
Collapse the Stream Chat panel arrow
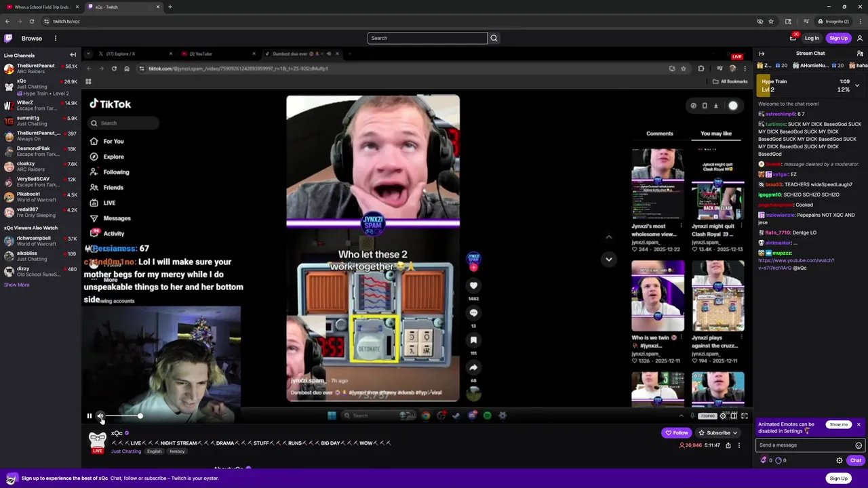[762, 54]
